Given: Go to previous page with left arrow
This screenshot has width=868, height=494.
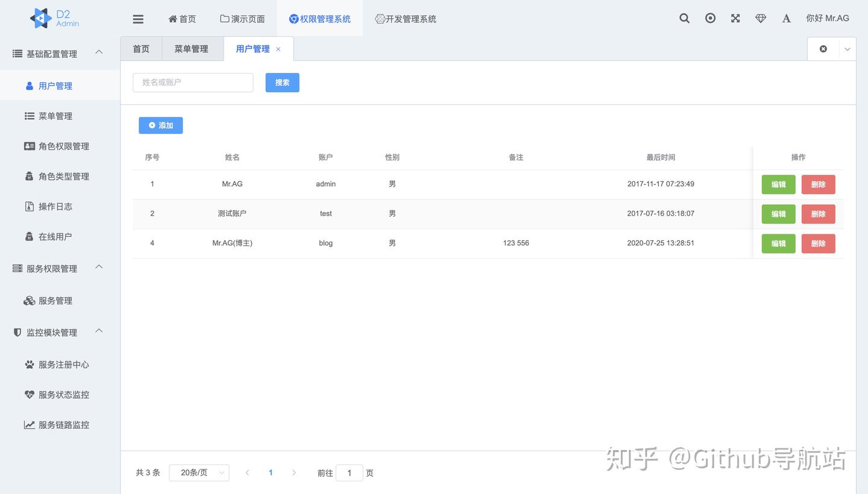Looking at the screenshot, I should tap(247, 473).
